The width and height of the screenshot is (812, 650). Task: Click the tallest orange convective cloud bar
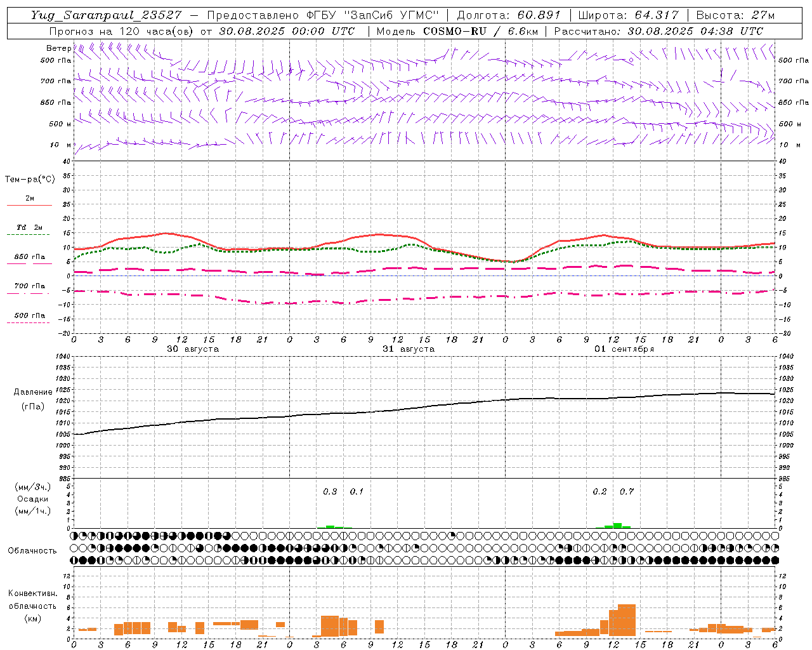(627, 620)
